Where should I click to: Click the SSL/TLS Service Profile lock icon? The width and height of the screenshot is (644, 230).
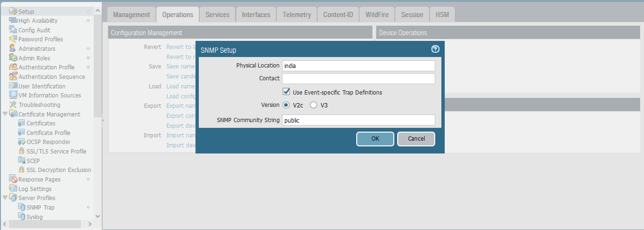coord(21,151)
